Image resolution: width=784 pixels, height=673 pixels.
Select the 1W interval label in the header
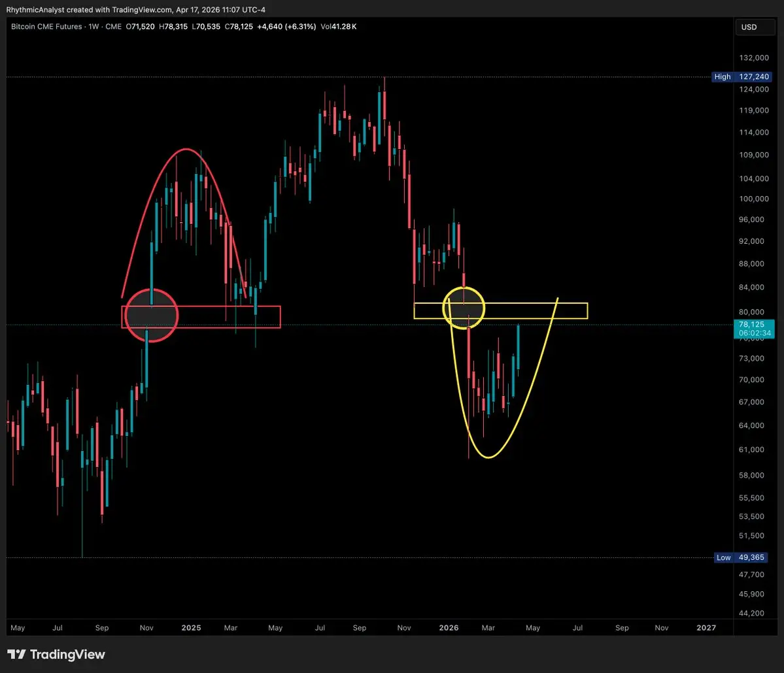[94, 27]
